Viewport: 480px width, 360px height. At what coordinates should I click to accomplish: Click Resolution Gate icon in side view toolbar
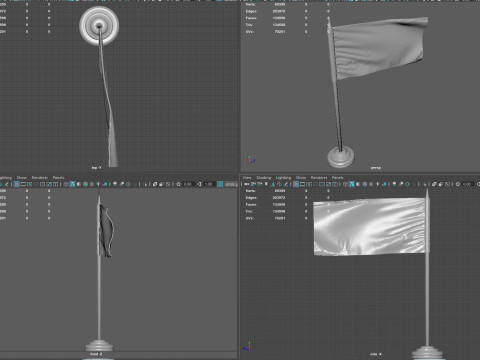click(309, 184)
